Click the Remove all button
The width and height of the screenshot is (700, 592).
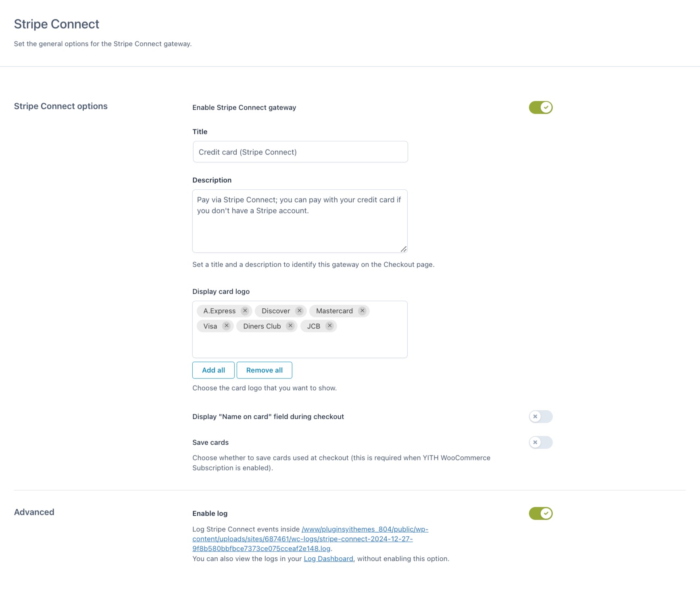coord(264,370)
